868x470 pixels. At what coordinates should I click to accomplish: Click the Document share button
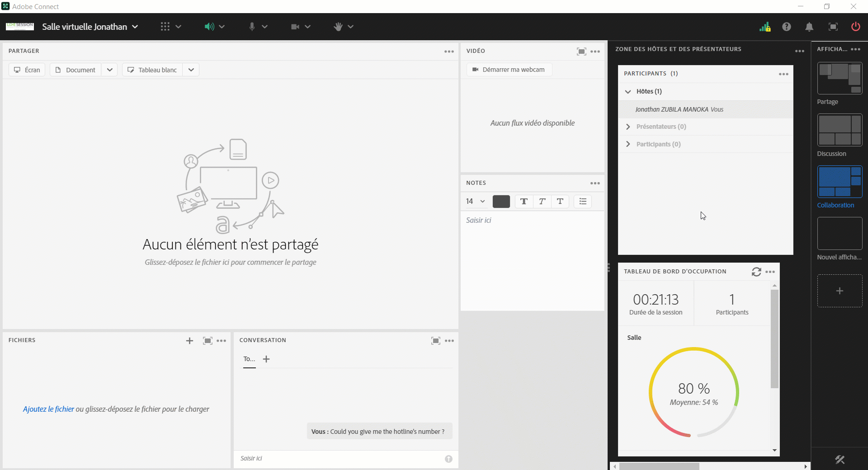pos(75,70)
